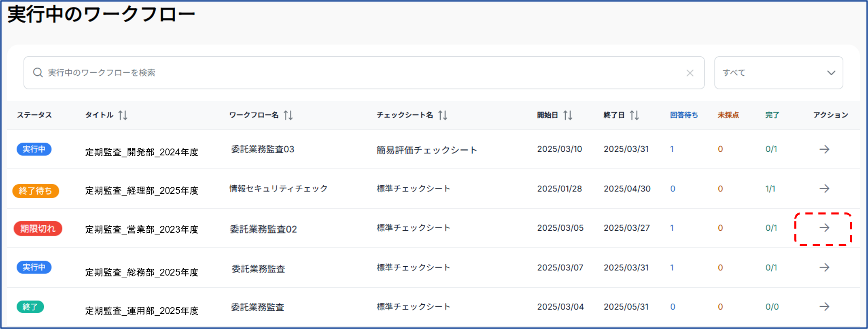
Task: Click start date 2025/01/28
Action: click(x=560, y=189)
